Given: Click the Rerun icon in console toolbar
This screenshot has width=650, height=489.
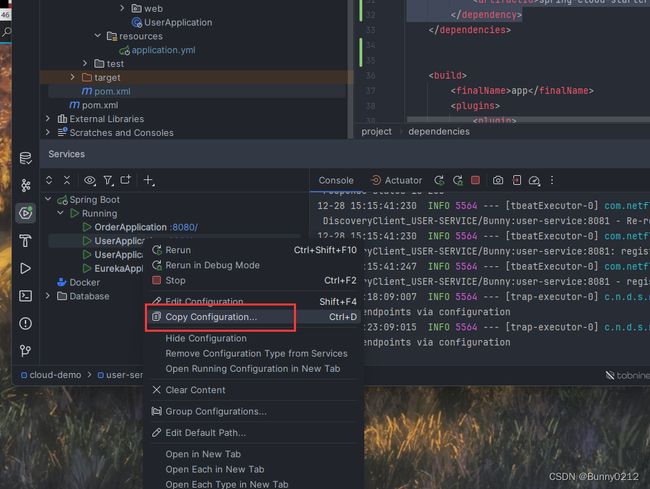Looking at the screenshot, I should (x=439, y=180).
